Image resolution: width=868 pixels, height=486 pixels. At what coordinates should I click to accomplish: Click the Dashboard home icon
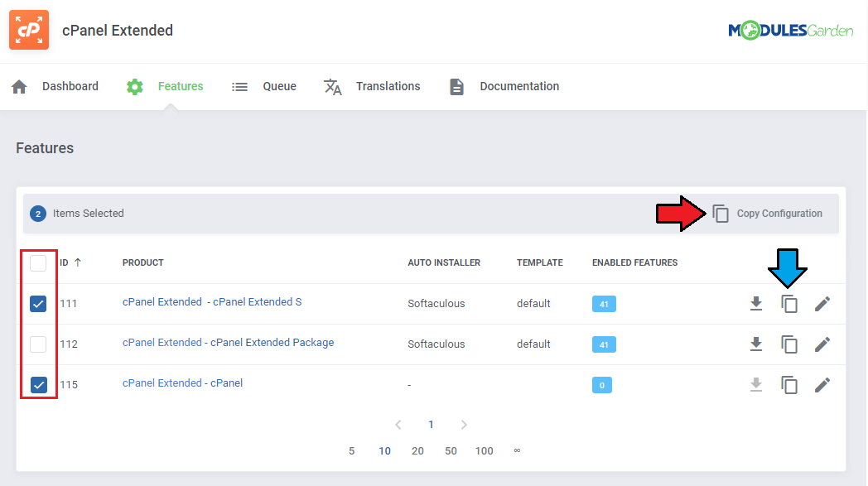tap(19, 87)
